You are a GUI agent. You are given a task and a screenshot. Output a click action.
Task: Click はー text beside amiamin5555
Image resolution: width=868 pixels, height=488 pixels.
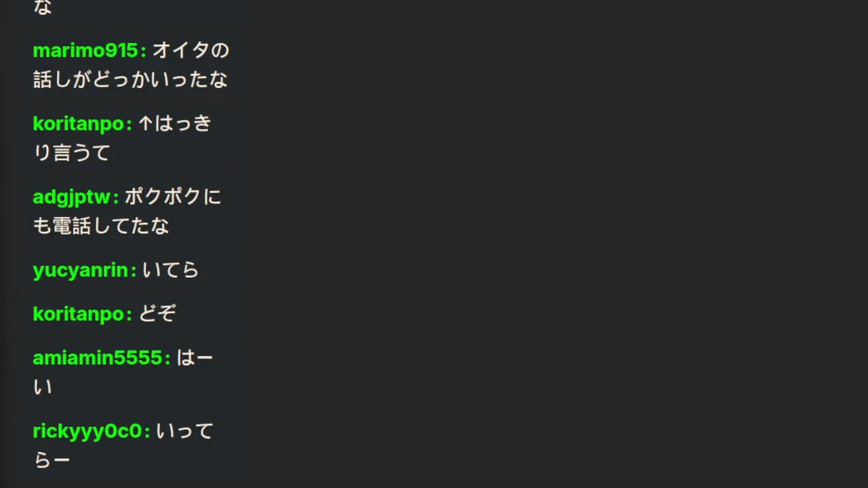(195, 357)
